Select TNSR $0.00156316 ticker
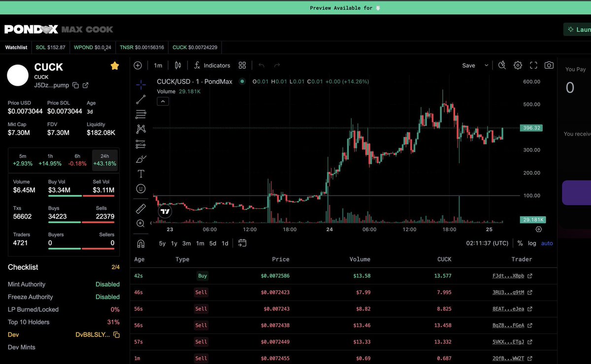This screenshot has height=364, width=591. pos(142,47)
